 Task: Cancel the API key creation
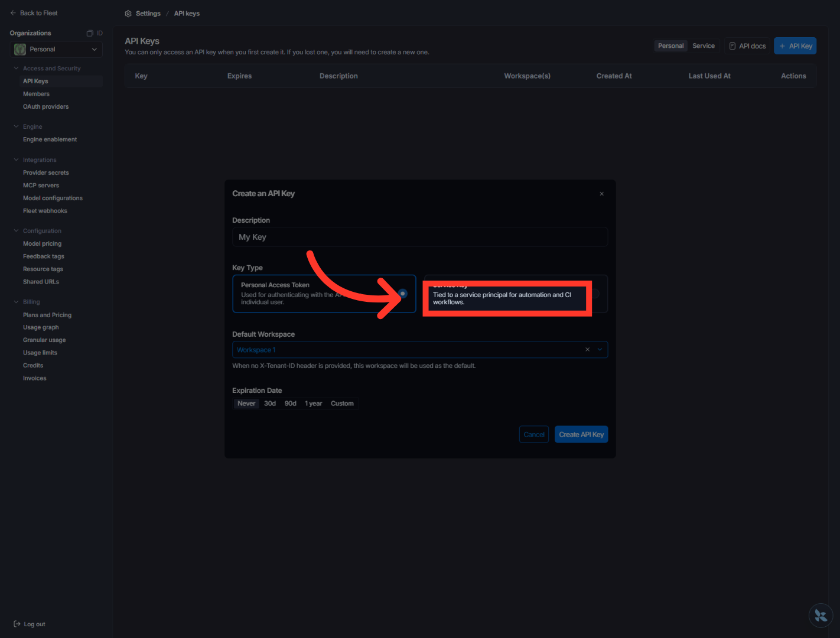coord(534,435)
